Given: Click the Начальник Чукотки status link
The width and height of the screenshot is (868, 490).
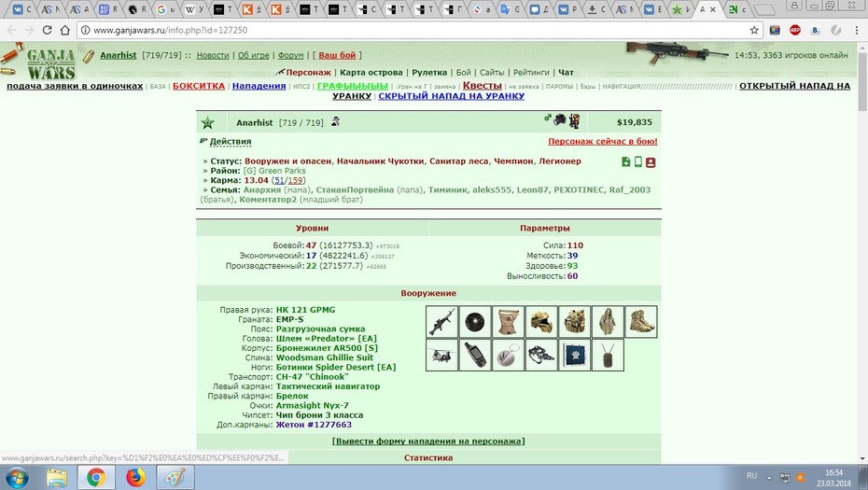Looking at the screenshot, I should (x=380, y=161).
